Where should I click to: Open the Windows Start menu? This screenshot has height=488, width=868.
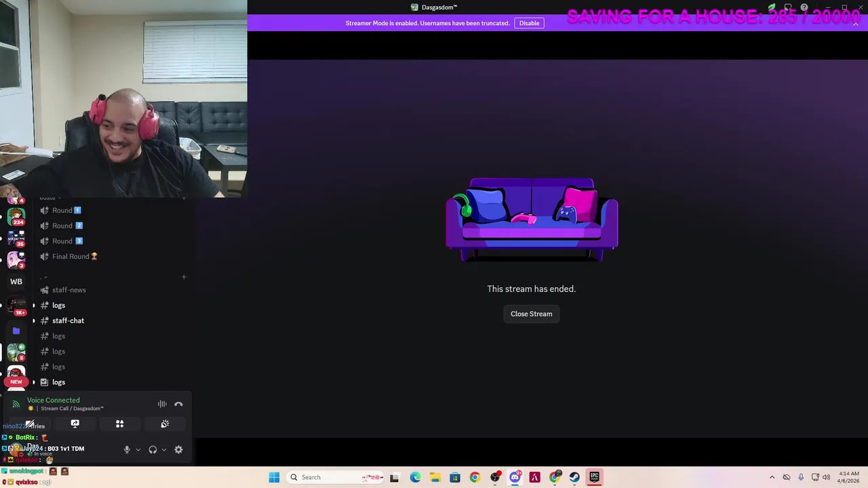pos(274,477)
